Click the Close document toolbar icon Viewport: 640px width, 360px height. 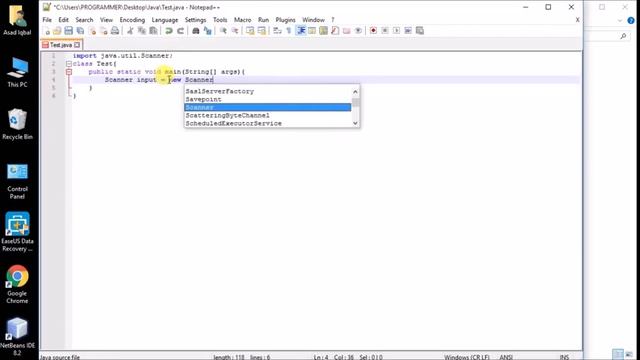(92, 31)
